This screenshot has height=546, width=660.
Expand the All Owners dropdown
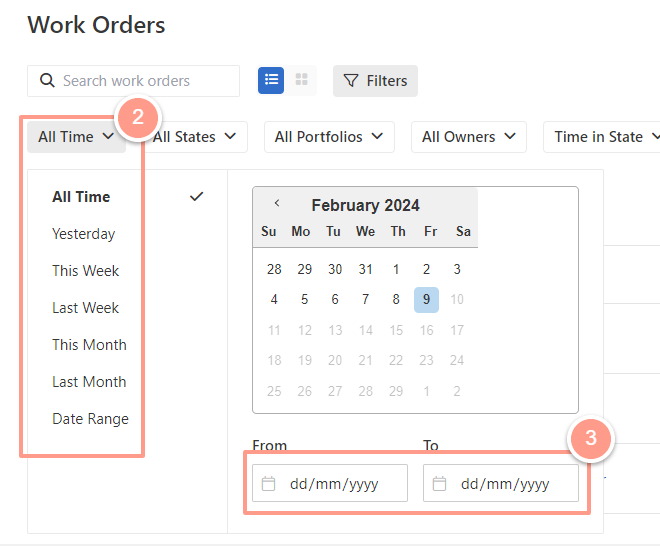(x=468, y=137)
